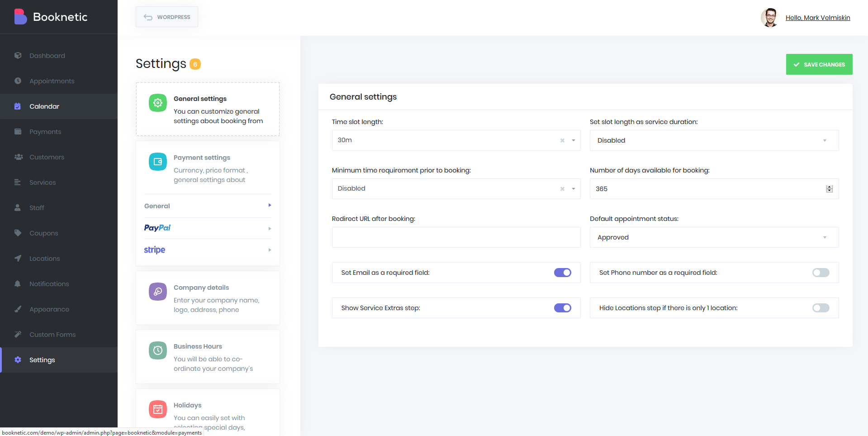868x436 pixels.
Task: Adjust Number of days spinner arrows
Action: click(x=829, y=189)
